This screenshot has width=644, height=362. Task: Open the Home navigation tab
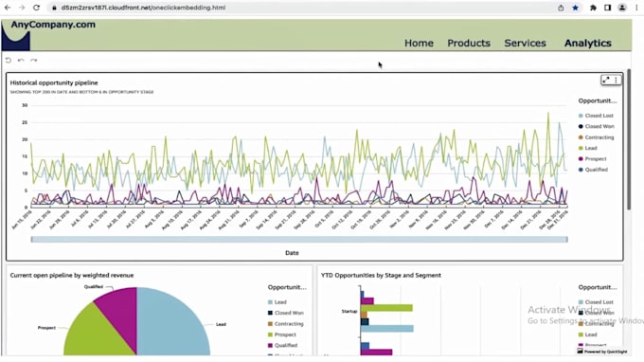click(x=419, y=43)
